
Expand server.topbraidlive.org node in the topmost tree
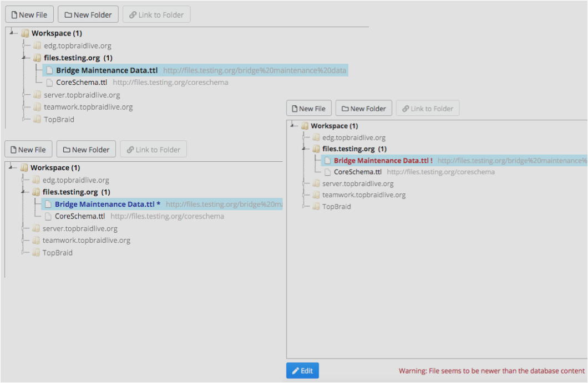(24, 95)
